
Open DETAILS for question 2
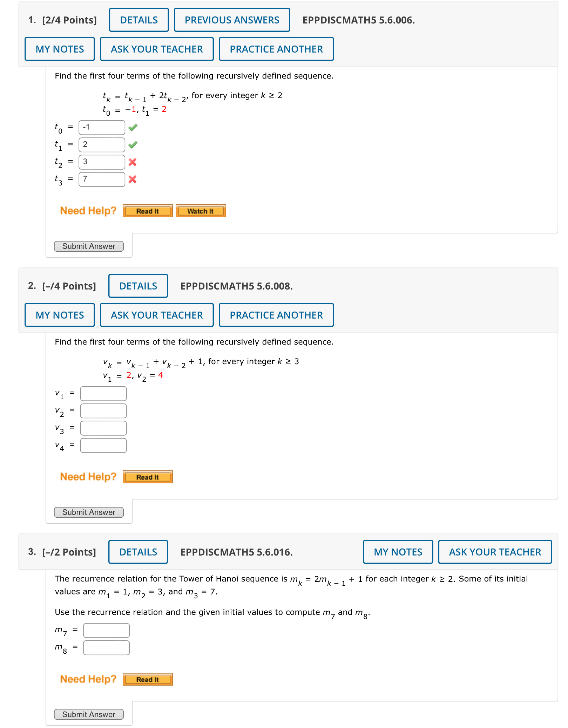pos(138,286)
